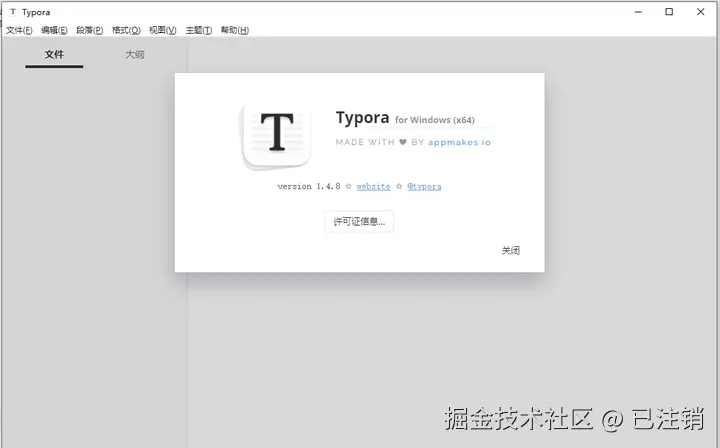Click the 许可证信息... button
The height and width of the screenshot is (448, 720).
click(x=359, y=222)
